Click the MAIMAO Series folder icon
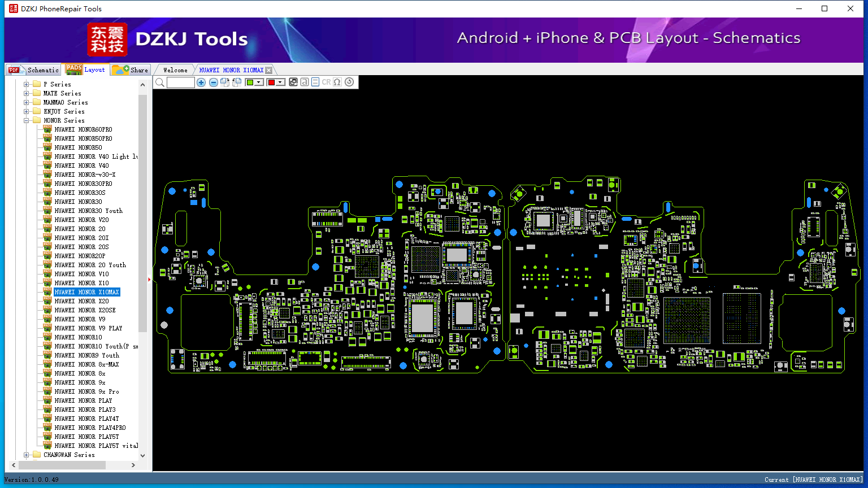 pos(37,102)
